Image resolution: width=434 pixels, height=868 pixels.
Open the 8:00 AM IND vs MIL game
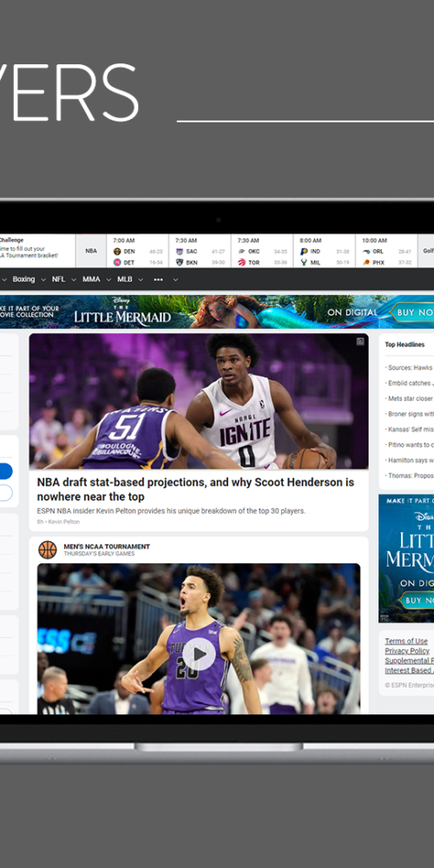pyautogui.click(x=325, y=252)
